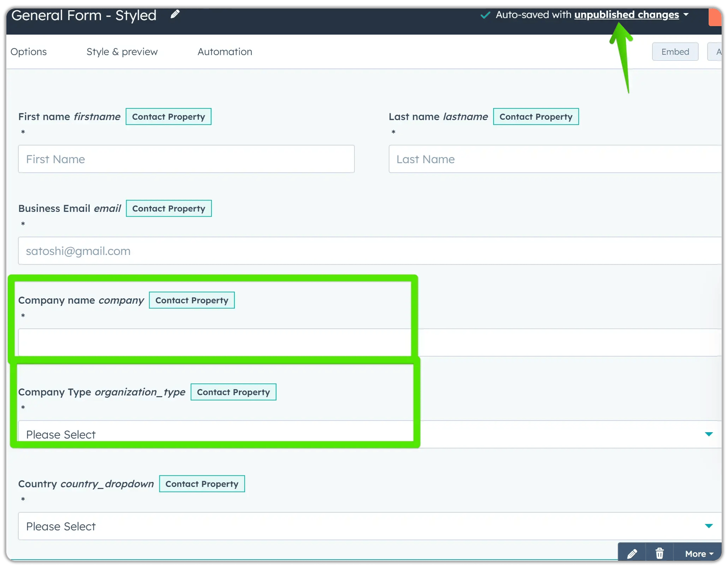Click the Contact Property badge beside firstname
Image resolution: width=728 pixels, height=572 pixels.
pyautogui.click(x=169, y=117)
